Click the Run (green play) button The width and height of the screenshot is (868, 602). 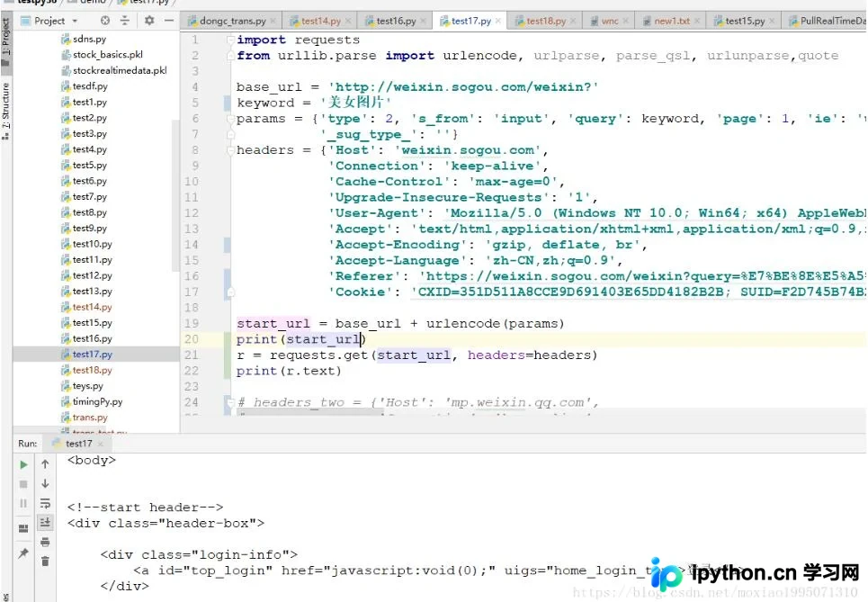pos(23,464)
